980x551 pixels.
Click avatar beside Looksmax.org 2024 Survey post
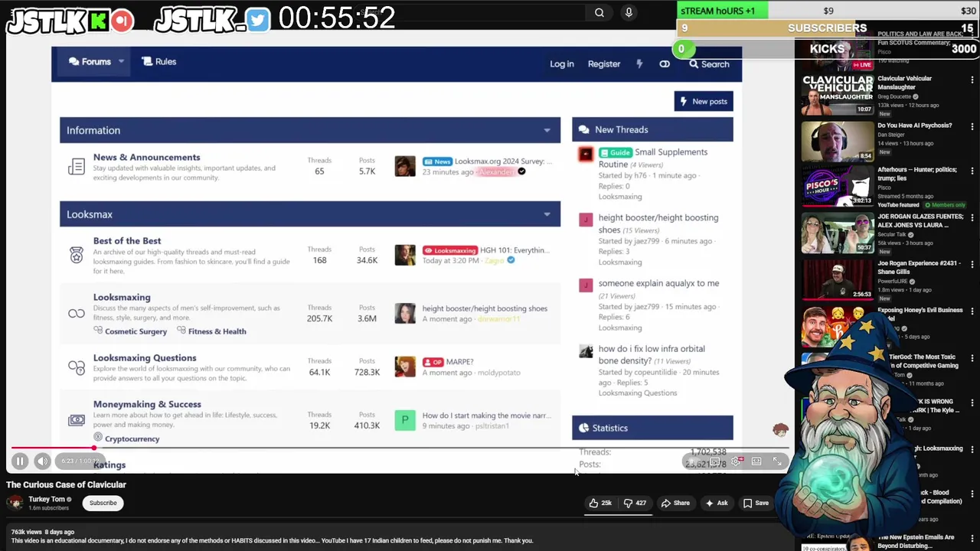coord(405,166)
